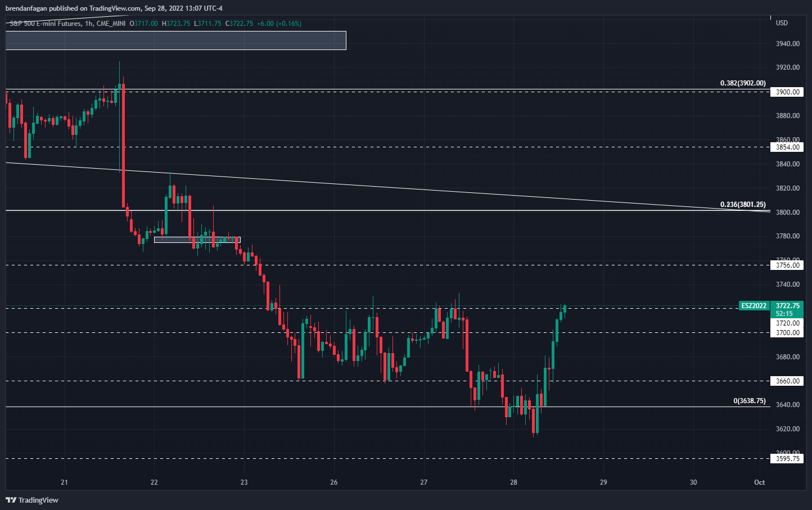Click the TradingView logo at bottom left
This screenshot has height=510, width=812.
pos(32,500)
